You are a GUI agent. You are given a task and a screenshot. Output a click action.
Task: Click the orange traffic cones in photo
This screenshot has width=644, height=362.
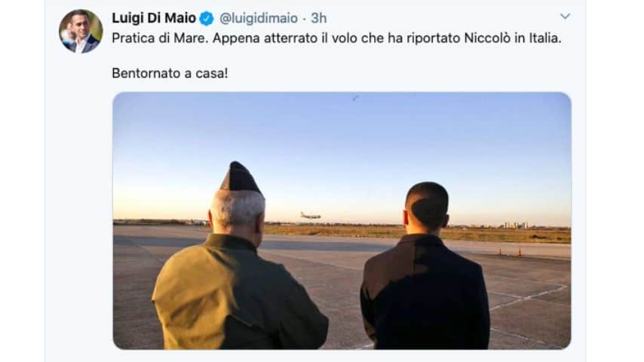[x=510, y=252]
